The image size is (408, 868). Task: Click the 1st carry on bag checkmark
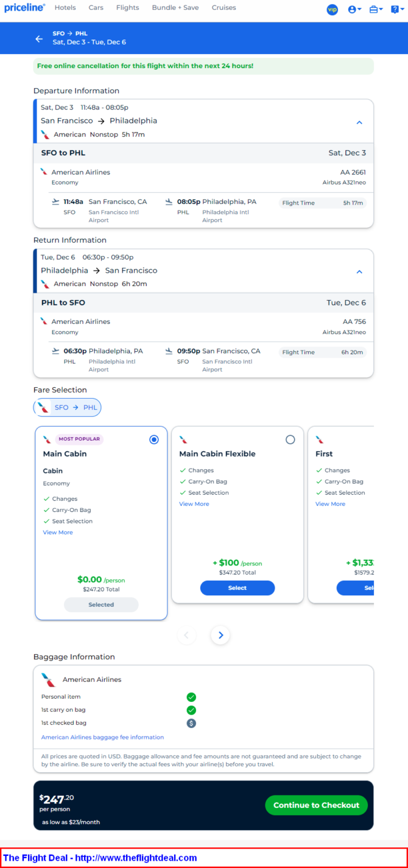[191, 710]
